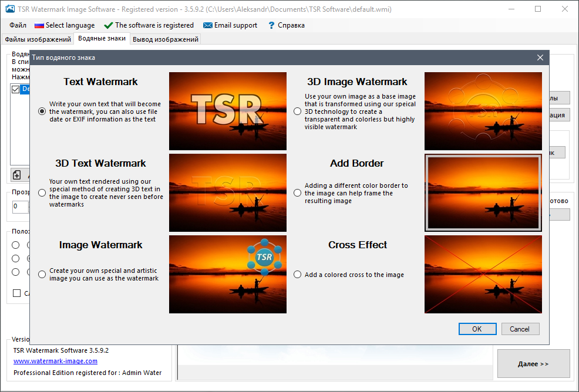Close the Тип водяного знака dialog
This screenshot has width=579, height=392.
(540, 58)
